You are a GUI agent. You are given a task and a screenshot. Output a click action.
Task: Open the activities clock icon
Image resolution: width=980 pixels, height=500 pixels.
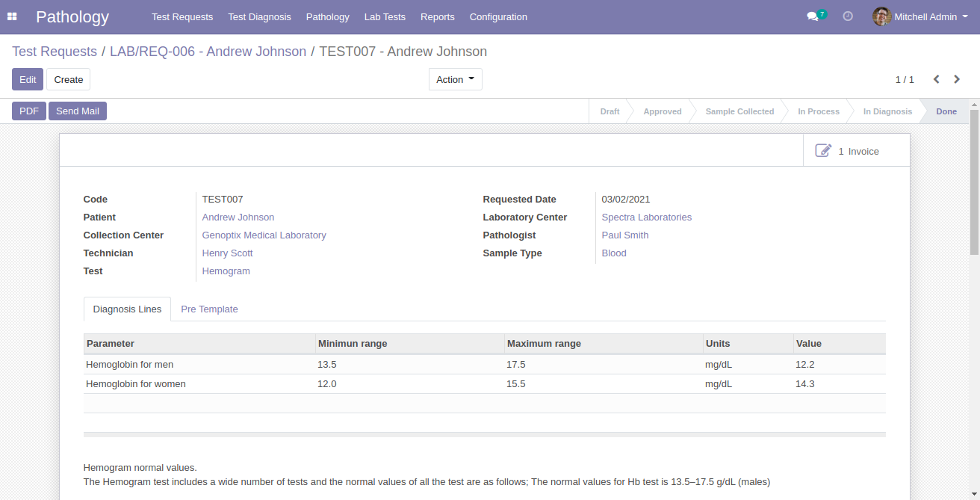[x=848, y=16]
